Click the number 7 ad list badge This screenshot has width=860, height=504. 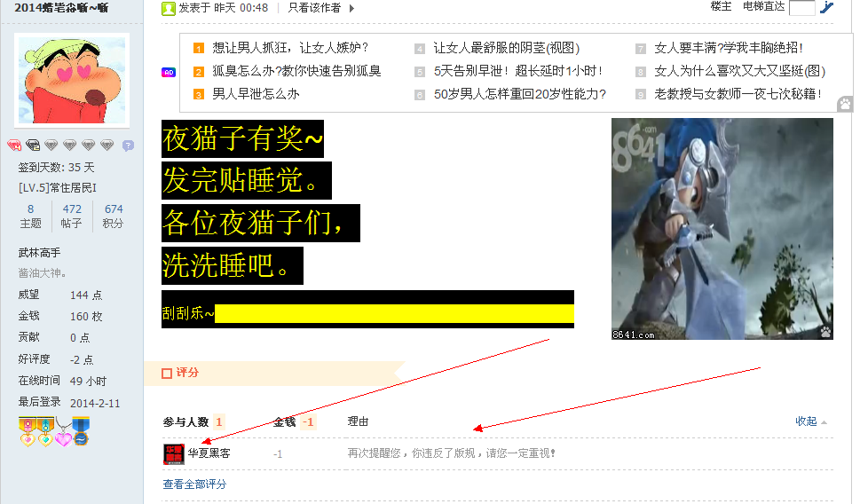point(640,48)
